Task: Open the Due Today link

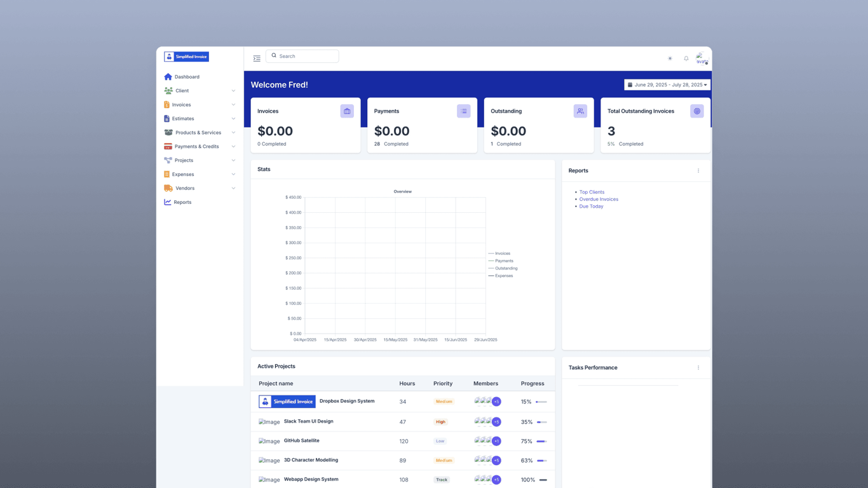Action: point(591,206)
